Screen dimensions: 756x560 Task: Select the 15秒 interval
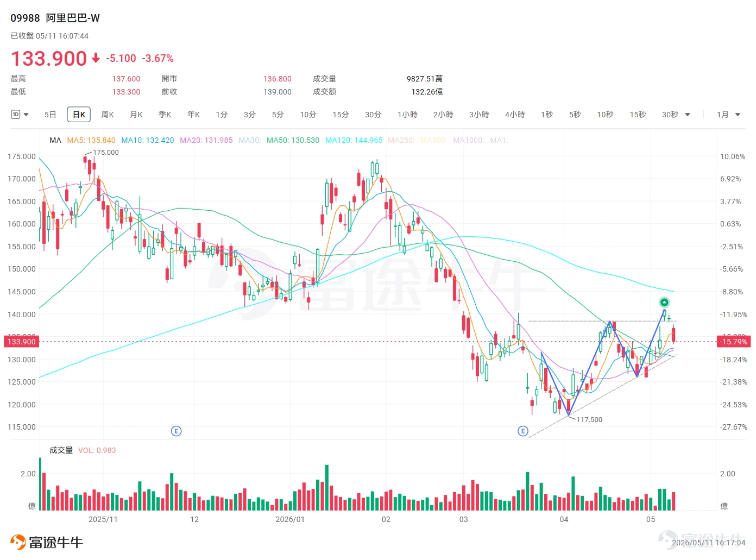click(x=638, y=115)
